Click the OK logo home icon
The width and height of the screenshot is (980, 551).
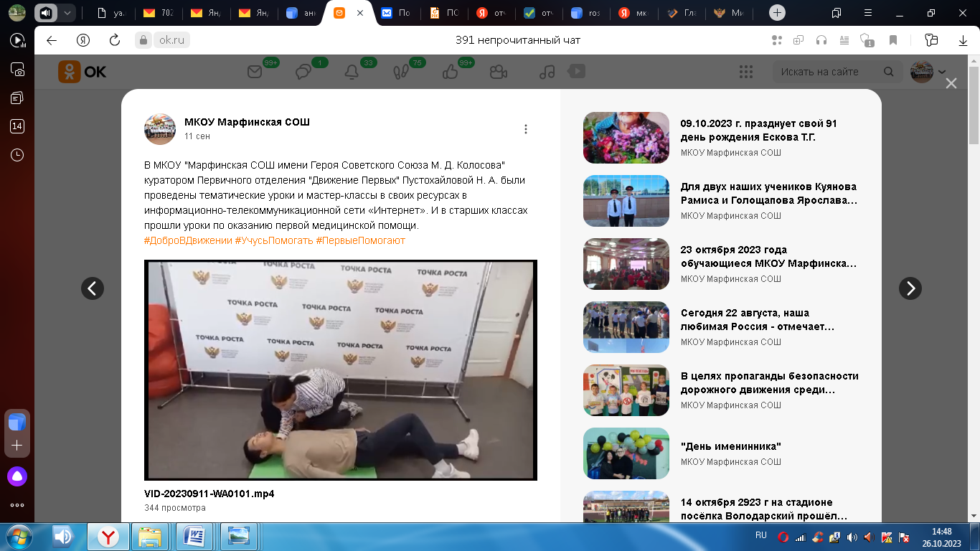click(83, 72)
